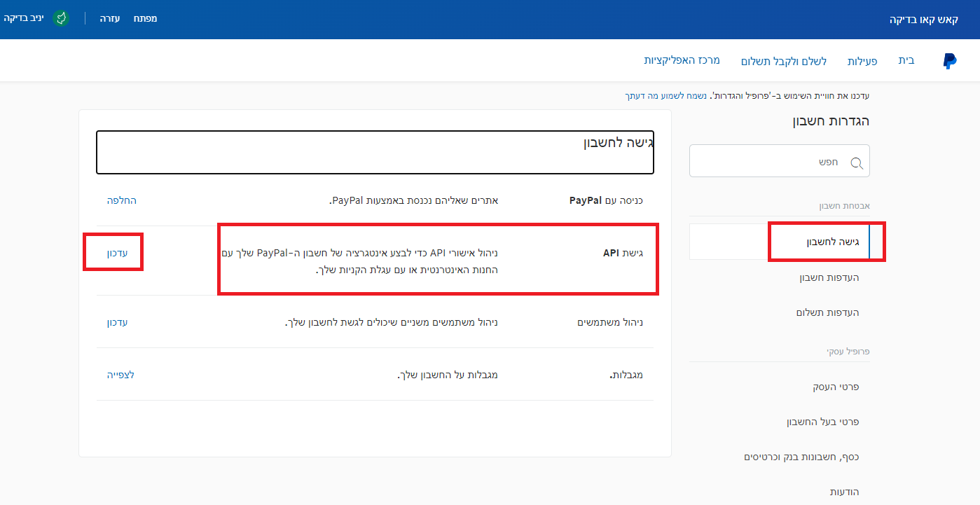This screenshot has width=980, height=505.
Task: Click the עזרה (Help) top link
Action: (x=110, y=18)
